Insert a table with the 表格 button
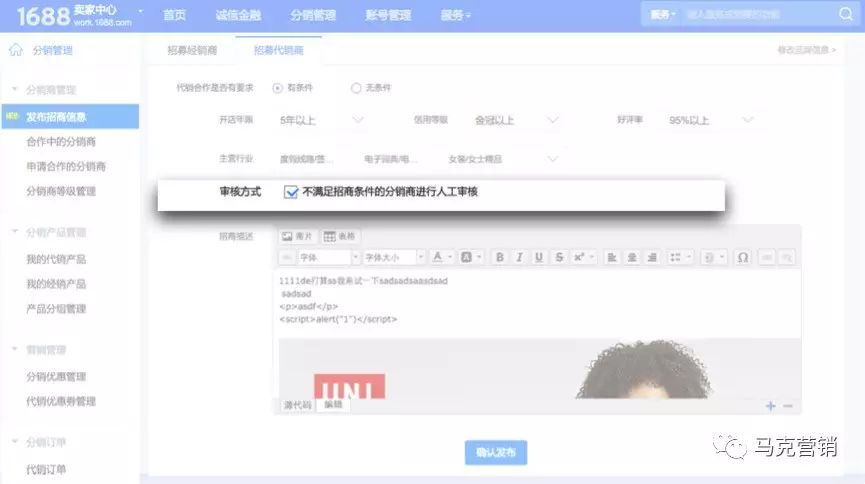This screenshot has height=484, width=865. (339, 236)
